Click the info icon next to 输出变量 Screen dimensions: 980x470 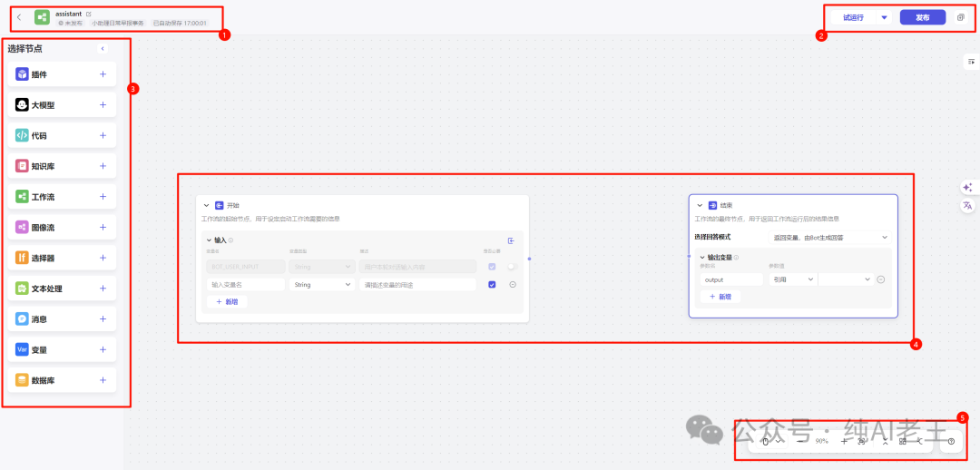pos(736,257)
